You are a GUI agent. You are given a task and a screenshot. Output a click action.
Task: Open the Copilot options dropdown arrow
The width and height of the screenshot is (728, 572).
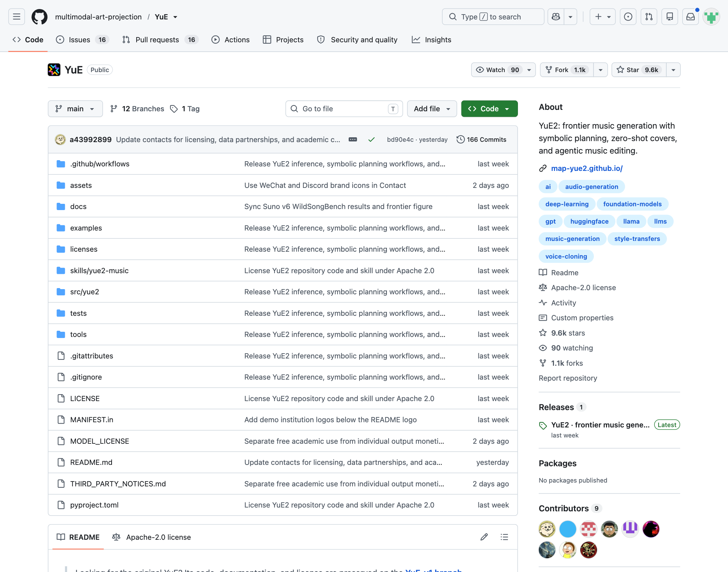point(570,17)
